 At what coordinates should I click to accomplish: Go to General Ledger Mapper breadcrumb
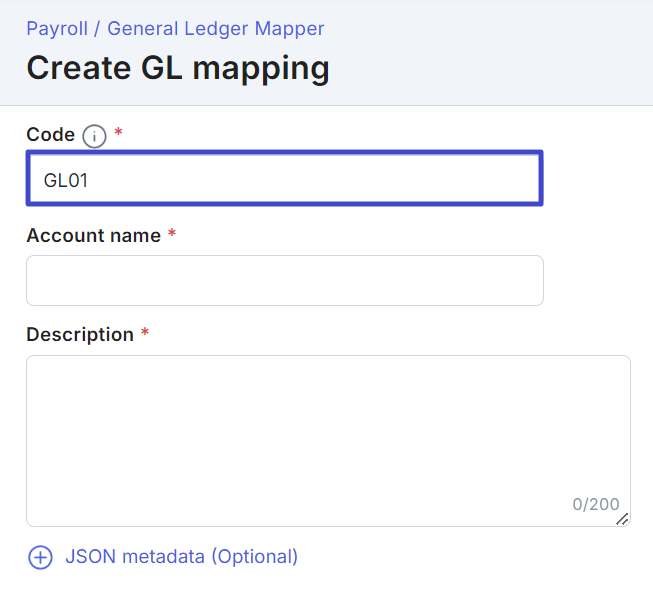tap(215, 29)
